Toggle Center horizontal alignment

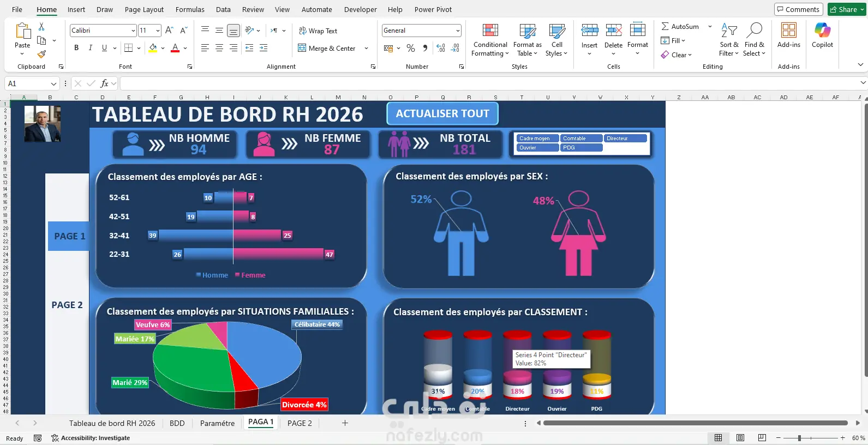pyautogui.click(x=219, y=48)
